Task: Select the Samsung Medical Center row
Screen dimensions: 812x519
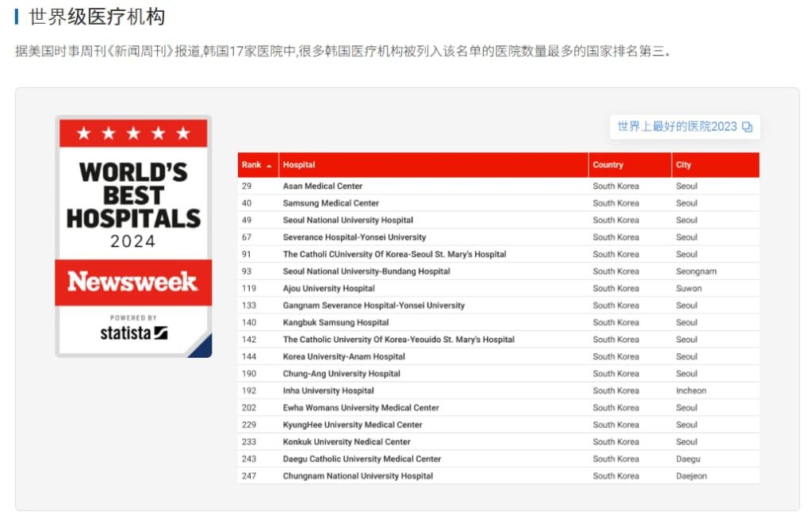Action: tap(331, 203)
